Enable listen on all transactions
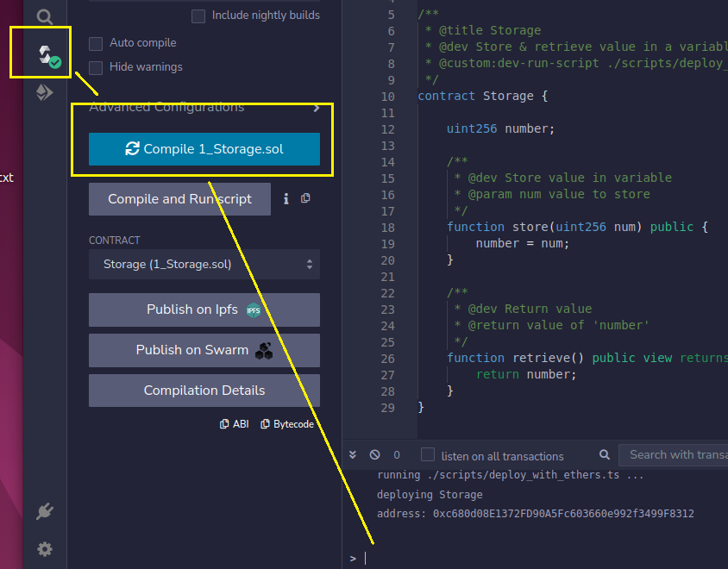The image size is (728, 569). pyautogui.click(x=428, y=455)
